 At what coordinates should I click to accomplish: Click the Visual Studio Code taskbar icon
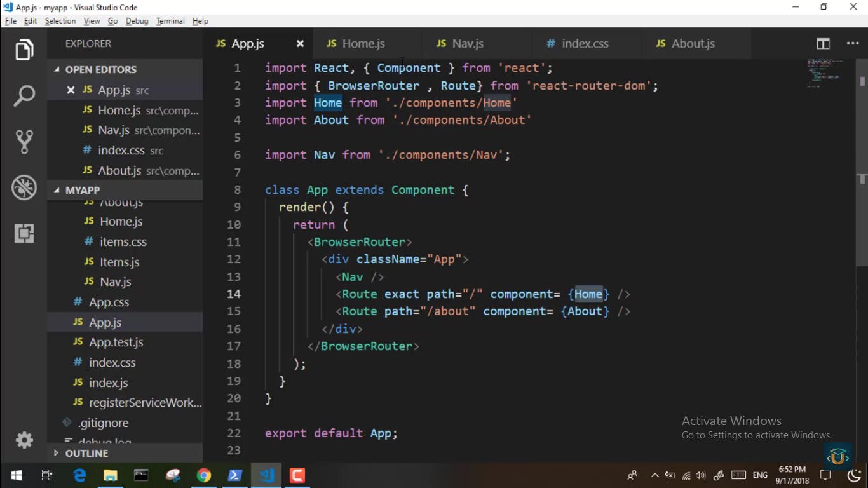tap(266, 475)
